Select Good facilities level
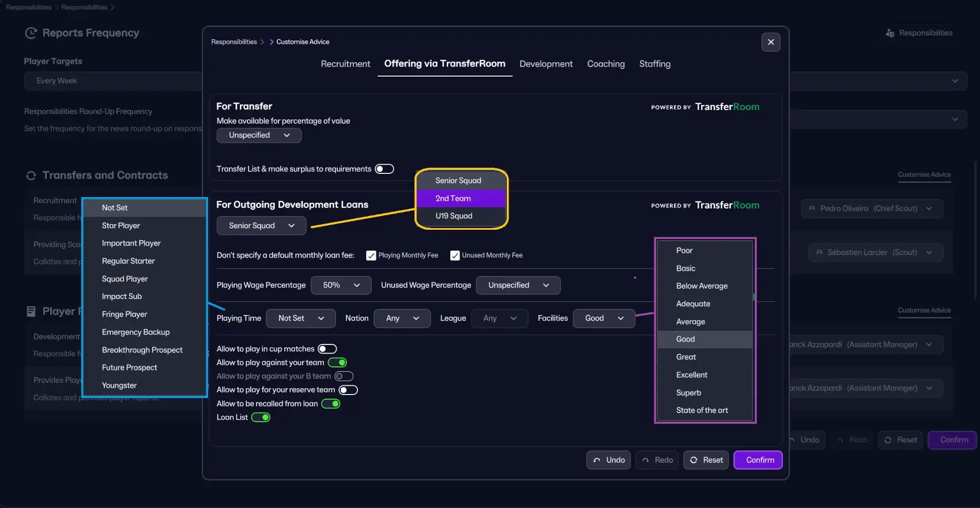 [704, 339]
